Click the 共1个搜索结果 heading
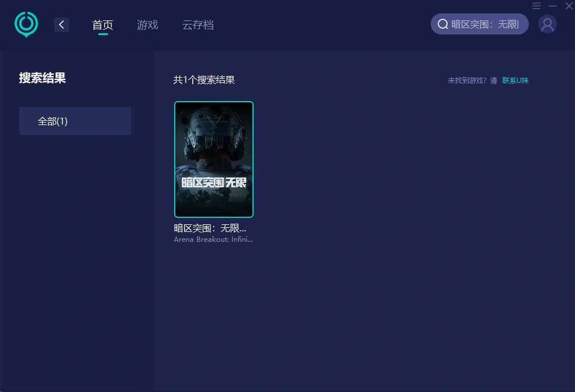The height and width of the screenshot is (392, 575). [204, 80]
